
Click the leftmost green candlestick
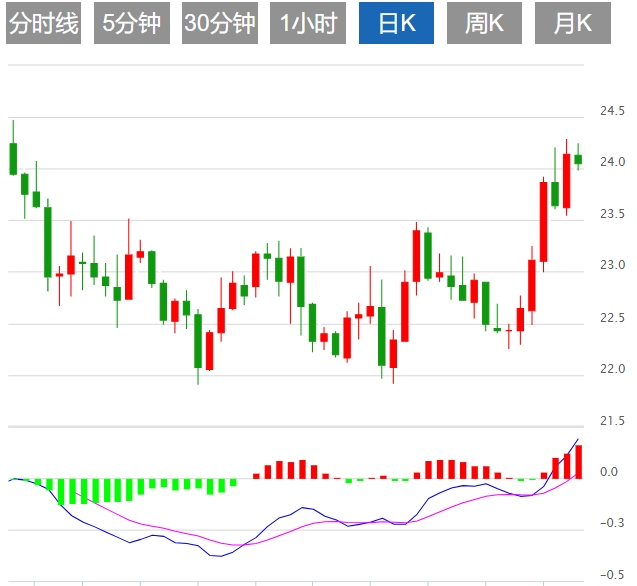[x=13, y=158]
